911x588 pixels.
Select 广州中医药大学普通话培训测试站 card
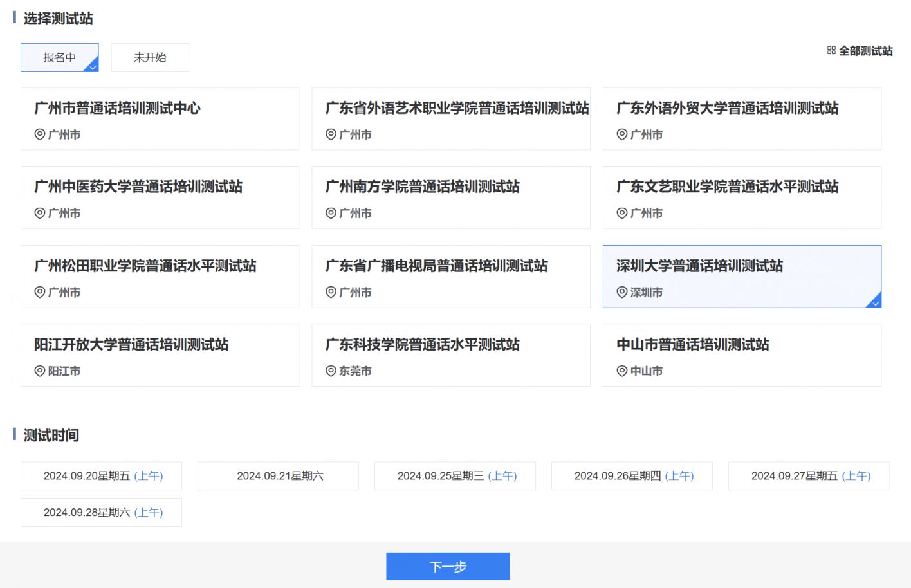(x=160, y=198)
